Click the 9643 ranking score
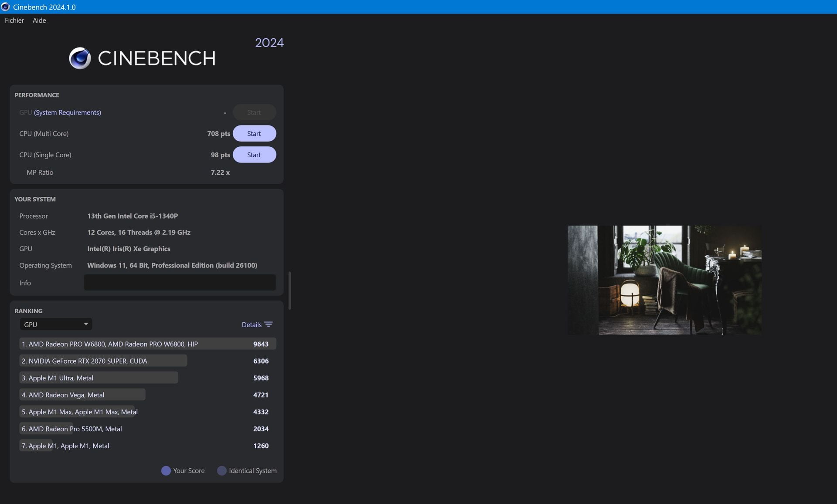Screen dimensions: 837x504 (261, 344)
